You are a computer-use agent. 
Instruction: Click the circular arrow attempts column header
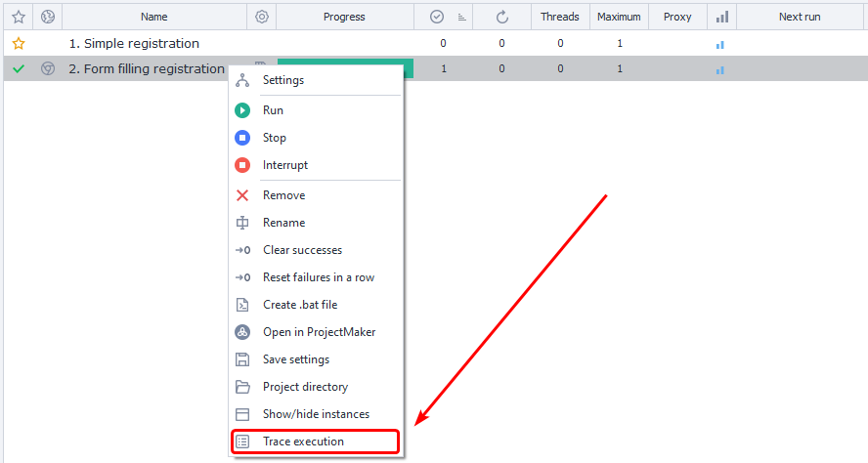click(501, 17)
